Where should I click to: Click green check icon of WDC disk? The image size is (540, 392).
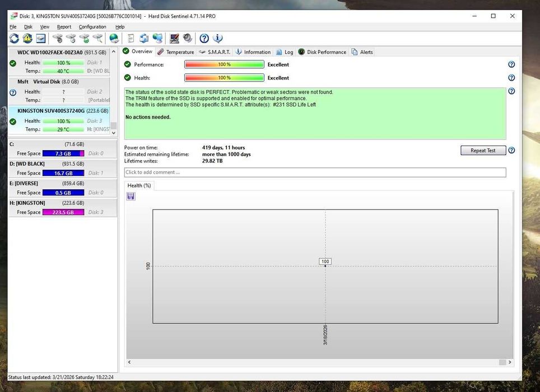pyautogui.click(x=13, y=63)
